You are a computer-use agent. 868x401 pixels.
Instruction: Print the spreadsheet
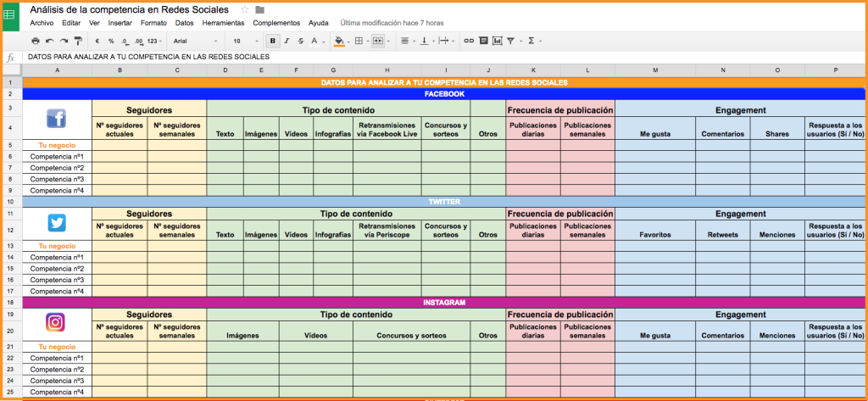[36, 41]
